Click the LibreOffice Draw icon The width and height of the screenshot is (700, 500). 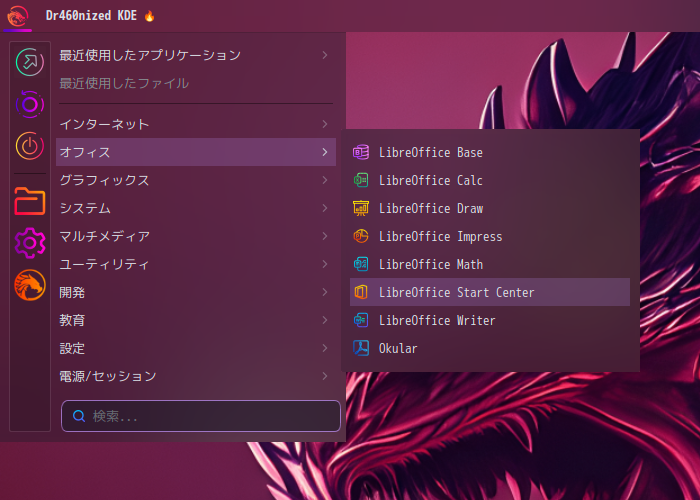click(361, 208)
